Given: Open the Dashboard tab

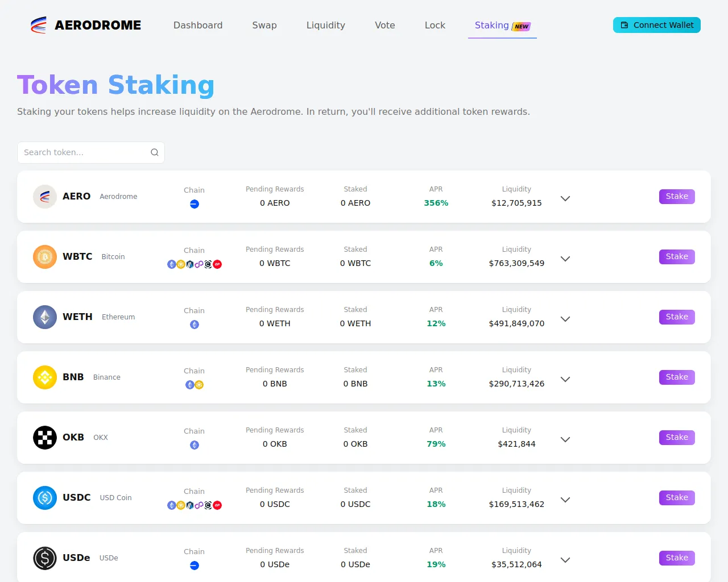Looking at the screenshot, I should click(x=198, y=25).
